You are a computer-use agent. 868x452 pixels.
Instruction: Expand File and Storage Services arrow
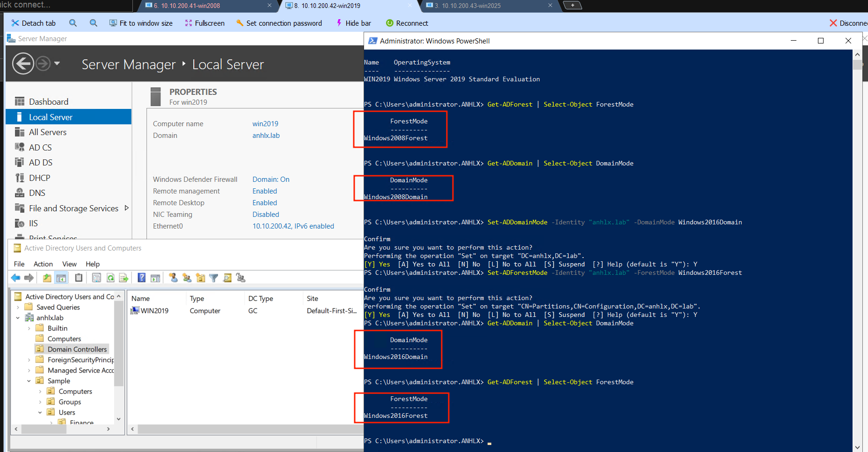tap(126, 208)
